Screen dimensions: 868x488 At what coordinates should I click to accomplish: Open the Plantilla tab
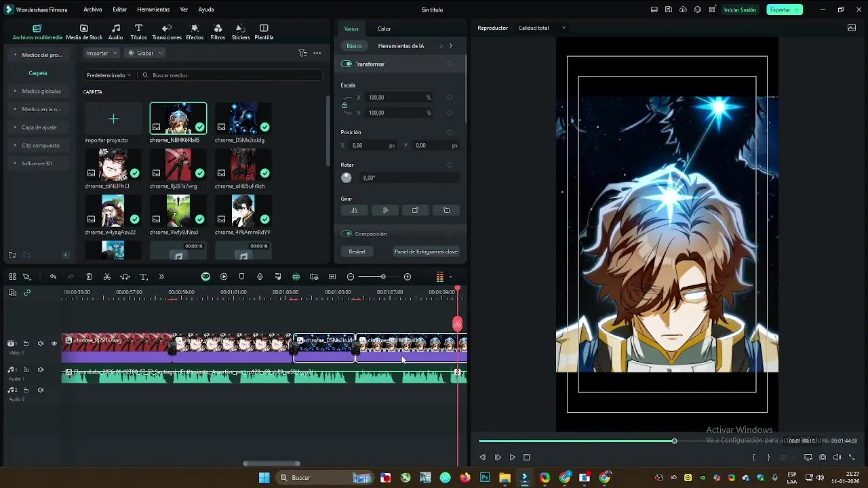pyautogui.click(x=264, y=32)
